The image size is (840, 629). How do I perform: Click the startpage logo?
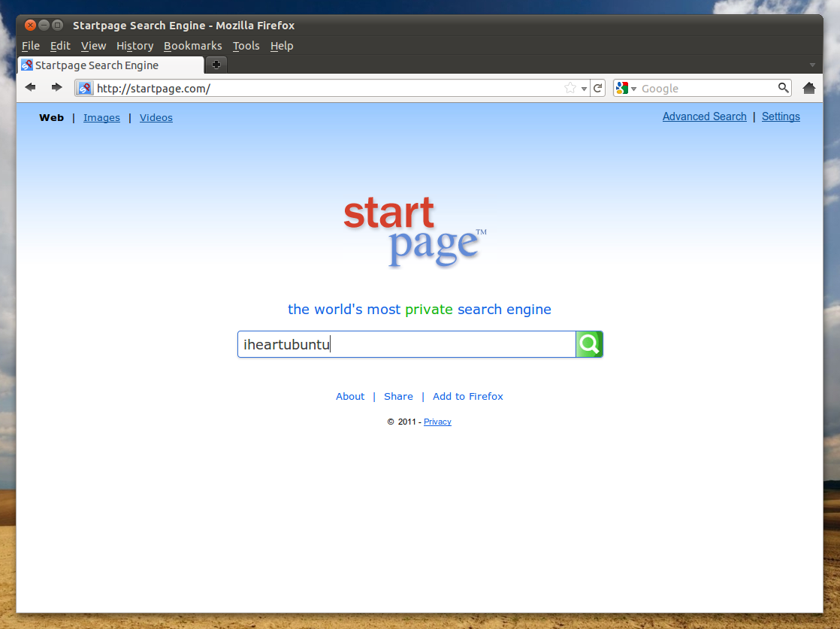click(415, 231)
